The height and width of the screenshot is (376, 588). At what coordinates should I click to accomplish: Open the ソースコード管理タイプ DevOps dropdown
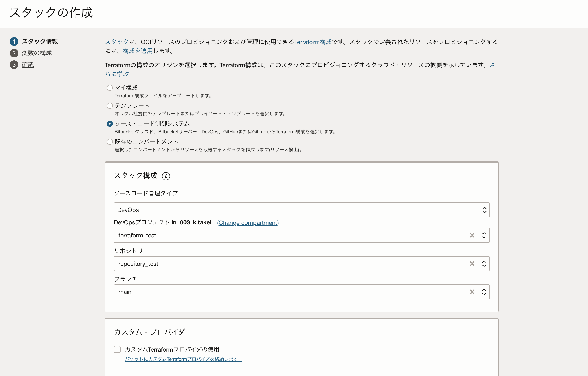(x=301, y=210)
